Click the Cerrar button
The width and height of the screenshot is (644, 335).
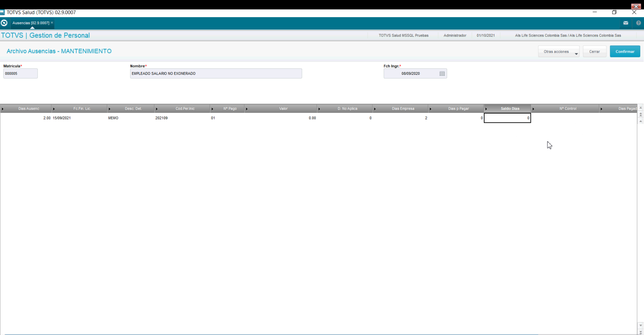[x=594, y=51]
